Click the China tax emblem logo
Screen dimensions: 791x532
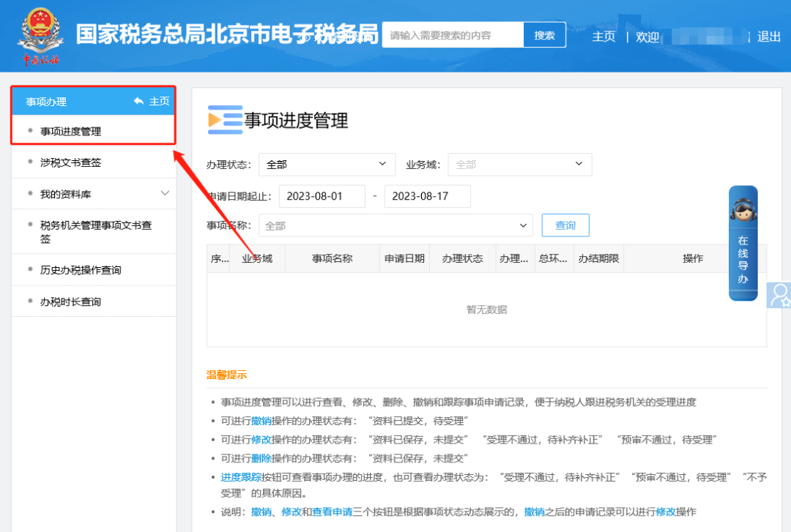point(40,37)
